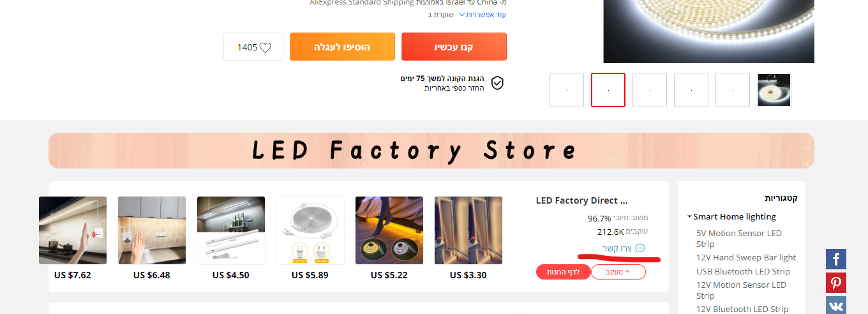This screenshot has width=868, height=314.
Task: Collapse the Smart Home lighting category
Action: coord(690,217)
